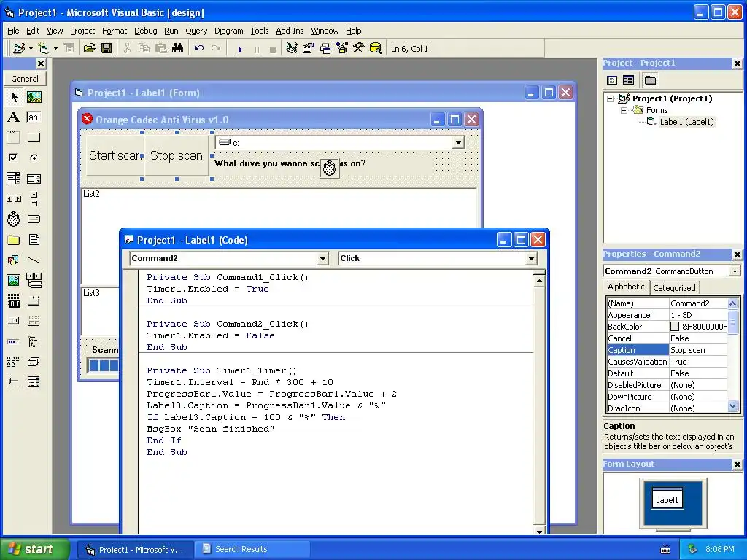Open the File menu
Image resolution: width=747 pixels, height=560 pixels.
[13, 31]
